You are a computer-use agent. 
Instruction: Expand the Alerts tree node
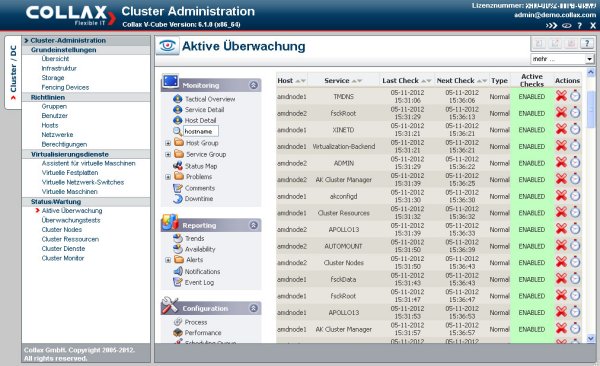coord(168,260)
